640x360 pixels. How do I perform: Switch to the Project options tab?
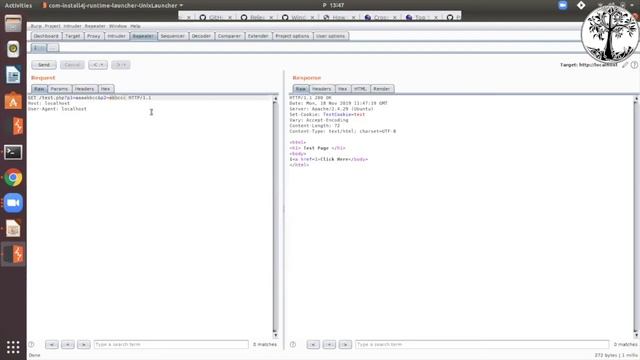pyautogui.click(x=292, y=36)
